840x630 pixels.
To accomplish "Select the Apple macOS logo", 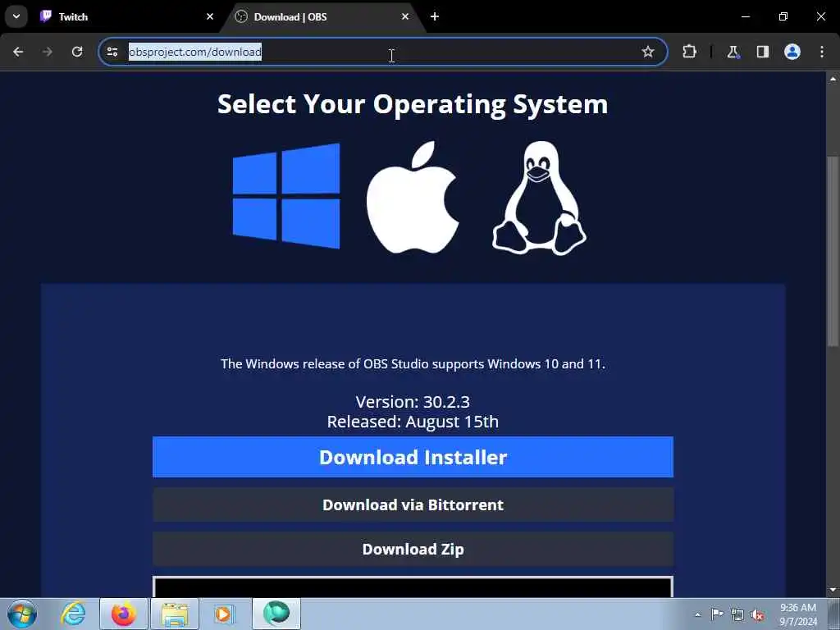I will click(x=413, y=197).
